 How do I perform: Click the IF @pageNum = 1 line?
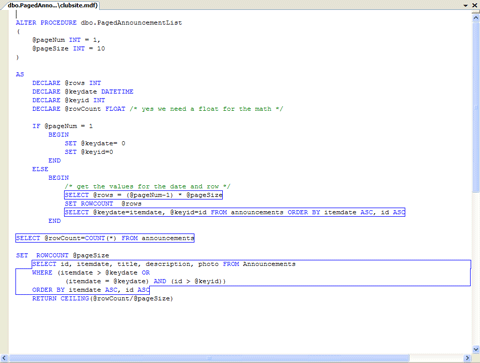(x=62, y=126)
